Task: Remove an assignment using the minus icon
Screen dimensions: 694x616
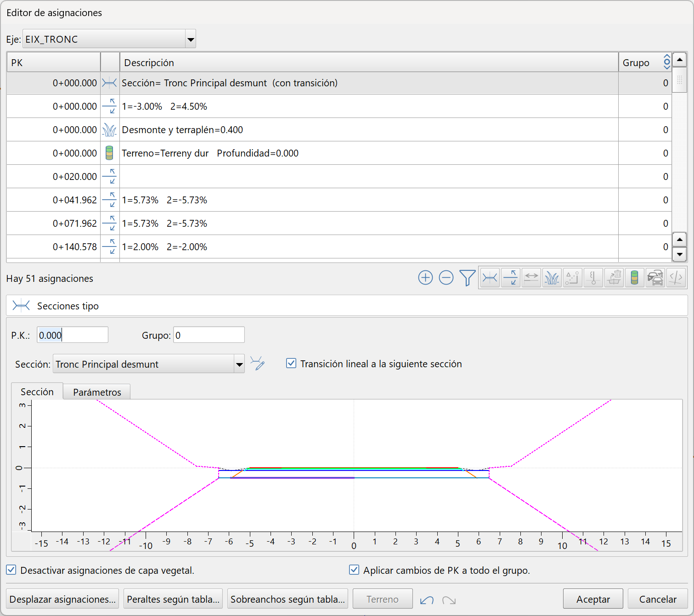Action: 446,278
